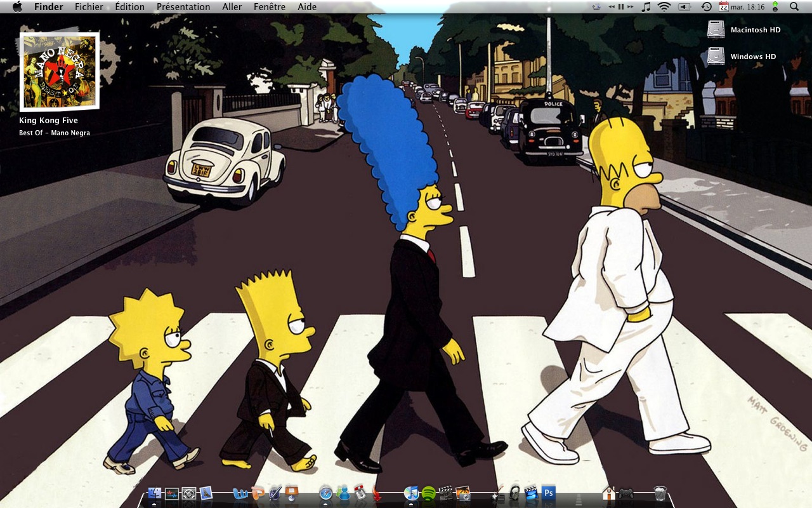Click the Best Of - Mano Negra label
Viewport: 812px width, 508px height.
pyautogui.click(x=55, y=133)
